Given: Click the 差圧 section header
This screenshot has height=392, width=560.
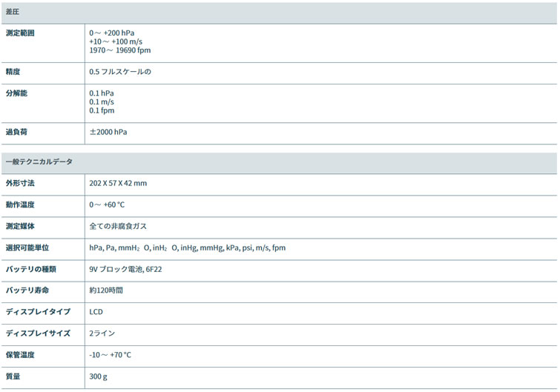Looking at the screenshot, I should pyautogui.click(x=13, y=13).
